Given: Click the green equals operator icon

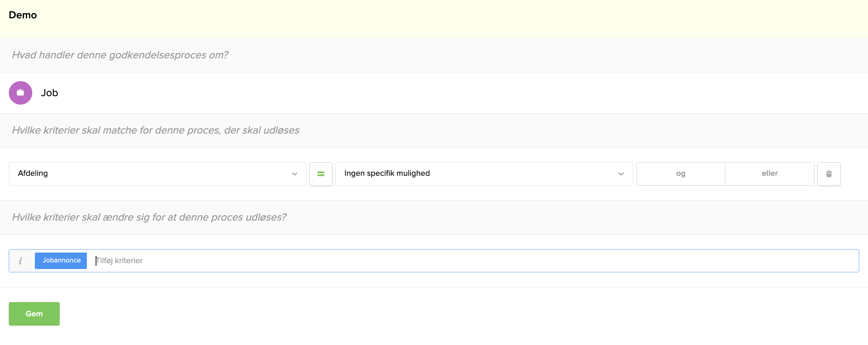Looking at the screenshot, I should click(321, 174).
